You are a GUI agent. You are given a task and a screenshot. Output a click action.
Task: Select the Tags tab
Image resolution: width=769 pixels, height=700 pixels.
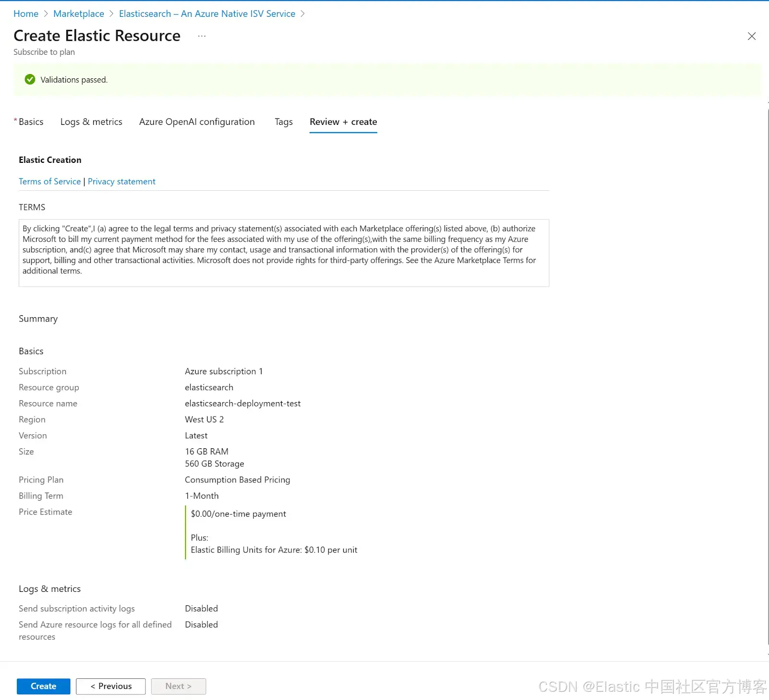(x=284, y=122)
